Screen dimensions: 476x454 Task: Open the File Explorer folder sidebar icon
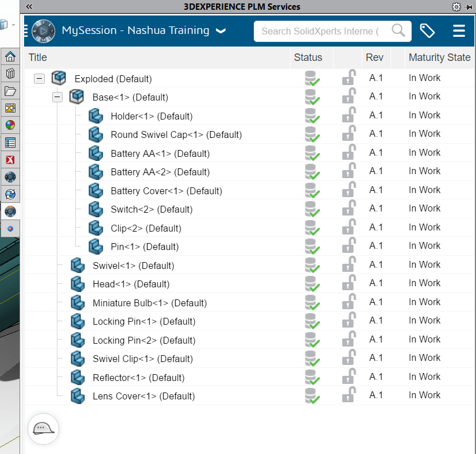(10, 91)
